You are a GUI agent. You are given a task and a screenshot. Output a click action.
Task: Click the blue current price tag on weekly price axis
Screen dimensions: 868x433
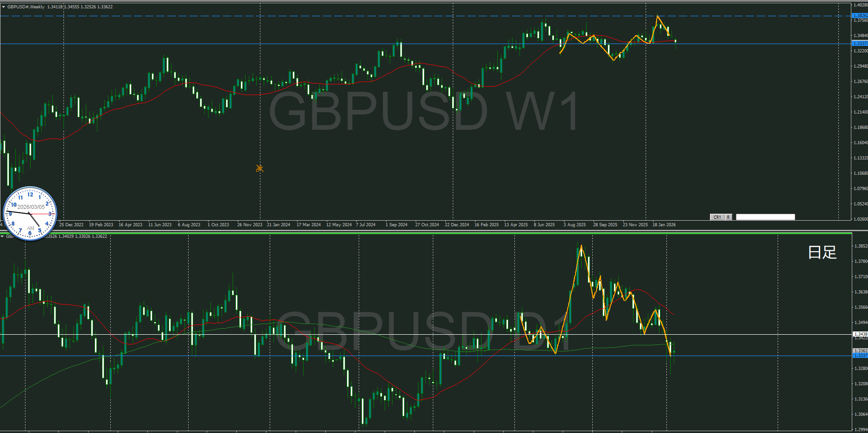pos(860,44)
